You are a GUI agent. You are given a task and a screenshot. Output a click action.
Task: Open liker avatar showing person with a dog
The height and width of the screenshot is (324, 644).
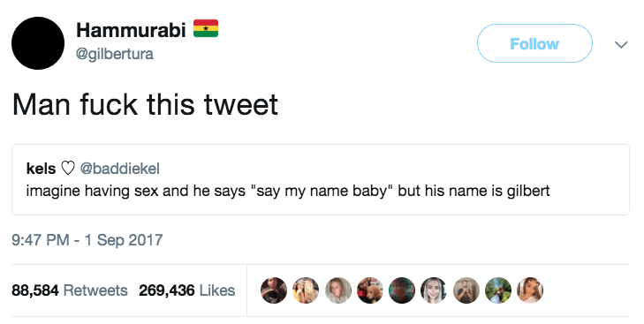(369, 290)
